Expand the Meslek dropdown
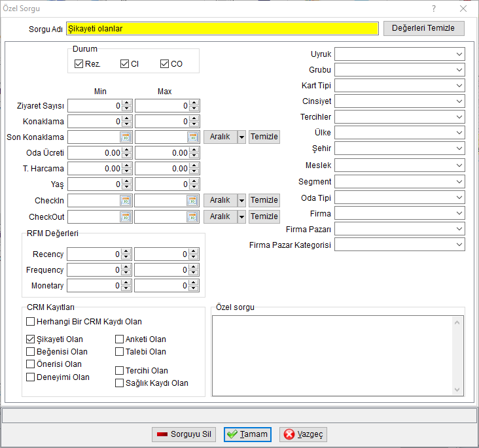 click(x=459, y=165)
